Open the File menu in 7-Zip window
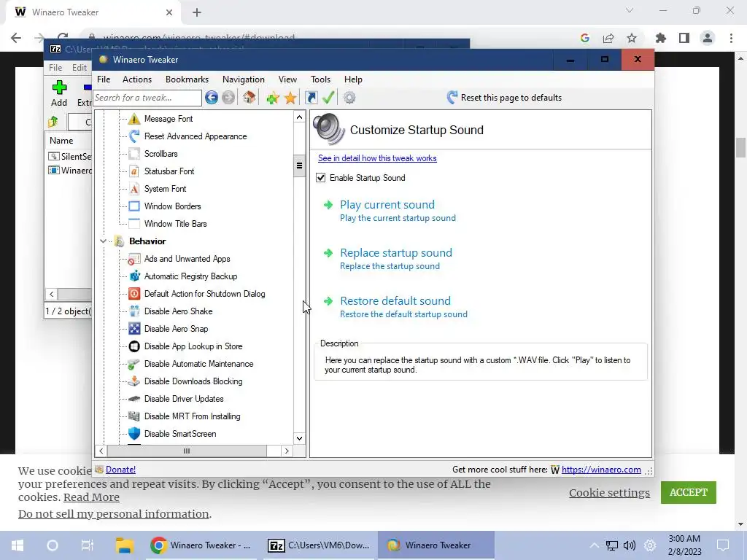The image size is (747, 560). pyautogui.click(x=55, y=68)
